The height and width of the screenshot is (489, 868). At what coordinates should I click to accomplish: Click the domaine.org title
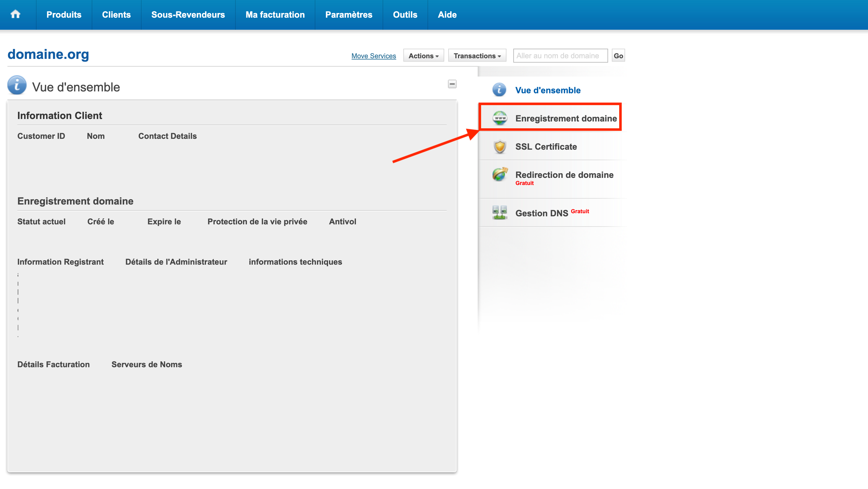pos(48,54)
